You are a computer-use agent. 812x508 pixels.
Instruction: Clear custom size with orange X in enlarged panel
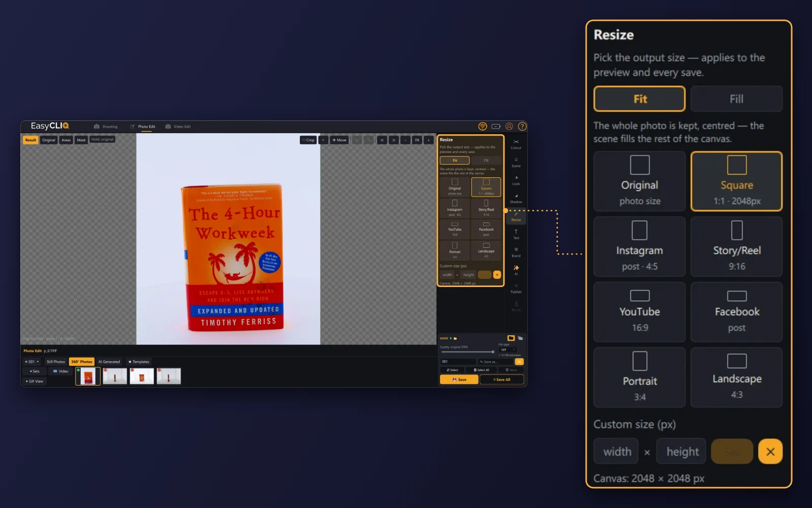770,451
